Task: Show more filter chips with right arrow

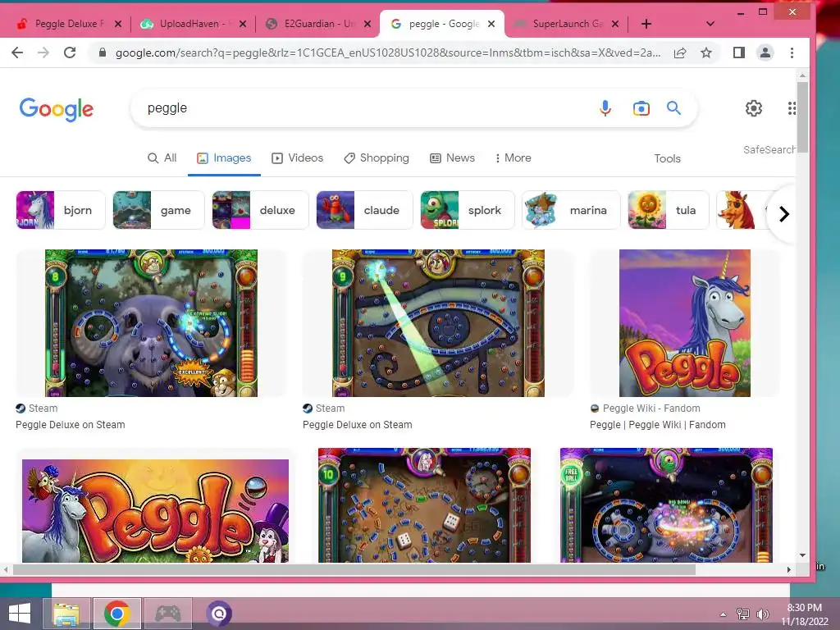Action: (783, 214)
